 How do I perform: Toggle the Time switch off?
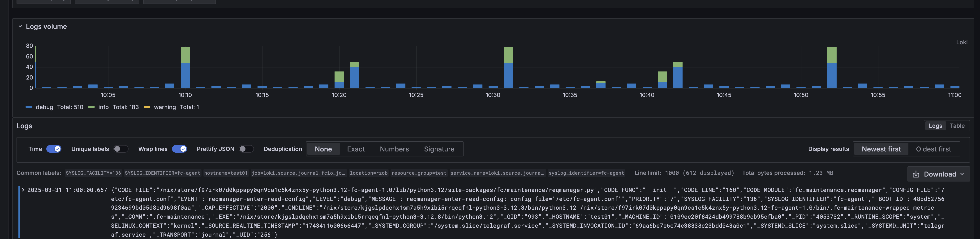(54, 149)
